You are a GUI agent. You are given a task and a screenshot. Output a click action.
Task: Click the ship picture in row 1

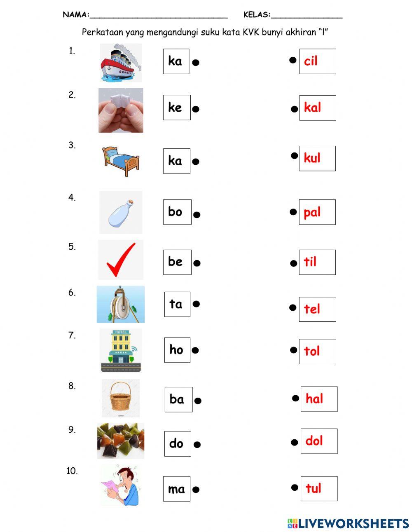pyautogui.click(x=121, y=63)
